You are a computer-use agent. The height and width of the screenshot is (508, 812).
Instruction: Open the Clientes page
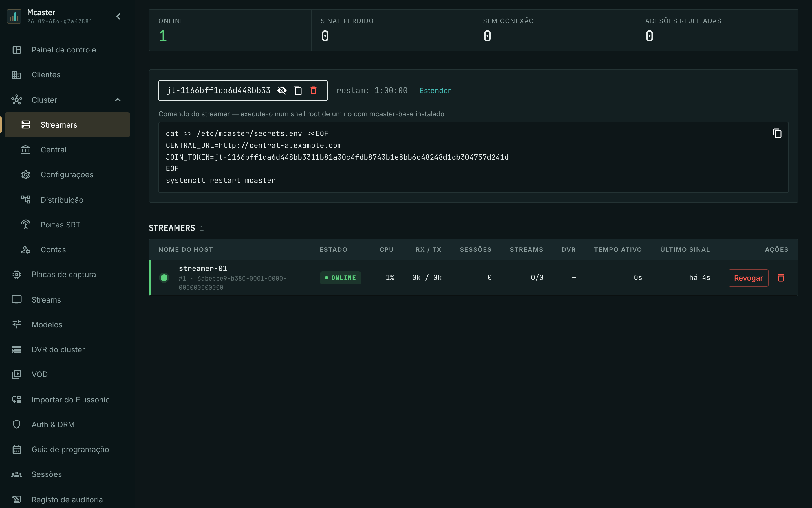tap(67, 75)
